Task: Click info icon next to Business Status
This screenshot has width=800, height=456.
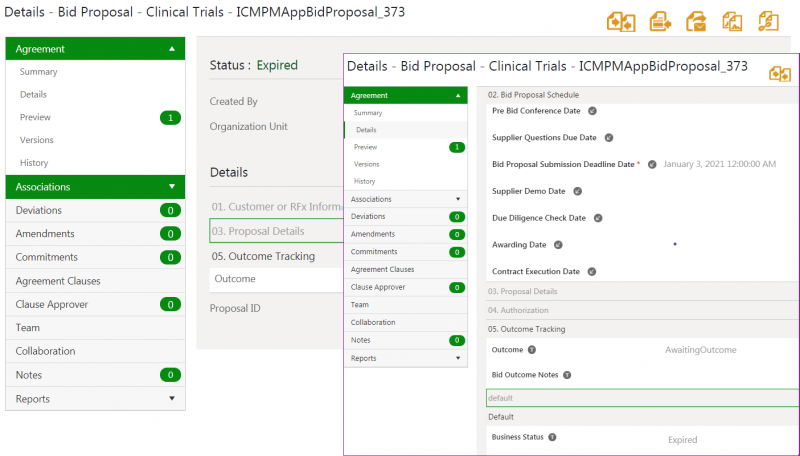Action: (x=552, y=437)
